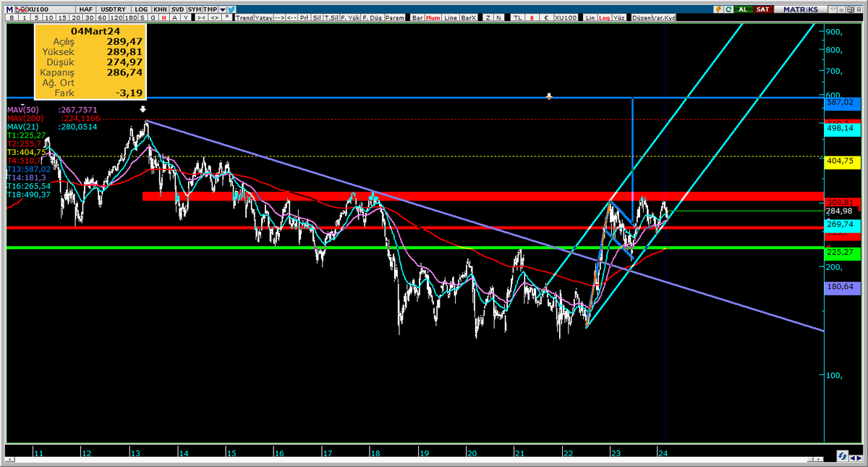Enable the Lin linear scale

(x=590, y=17)
